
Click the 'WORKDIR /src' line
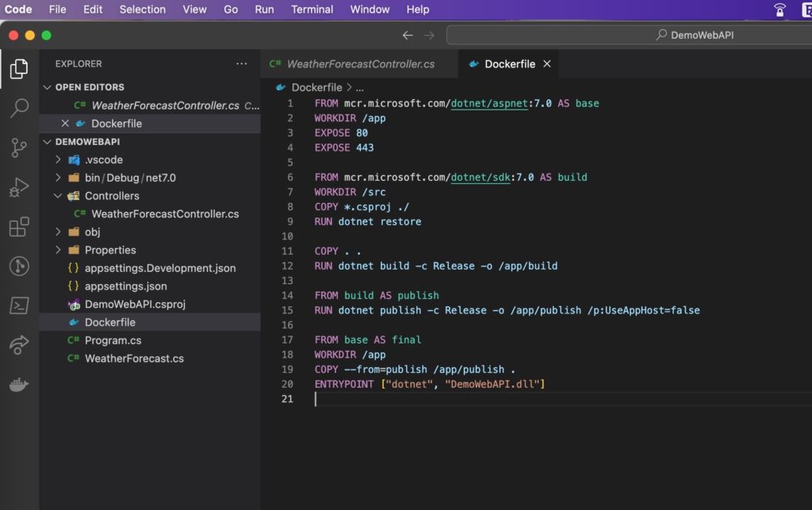pos(350,192)
